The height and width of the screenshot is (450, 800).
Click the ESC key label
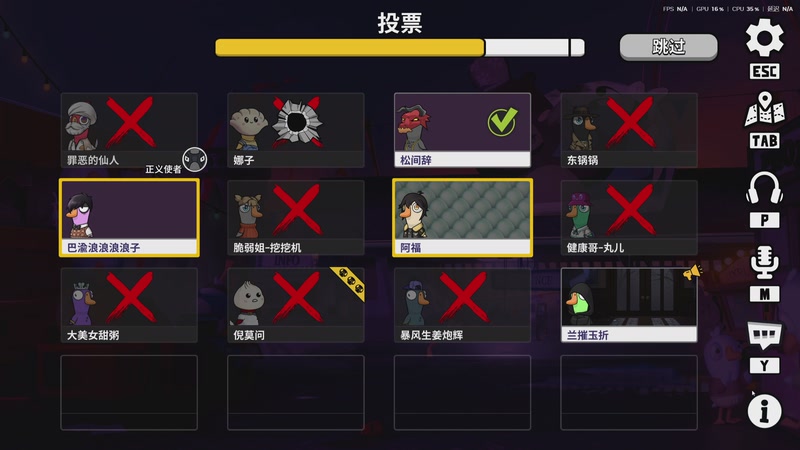click(764, 71)
